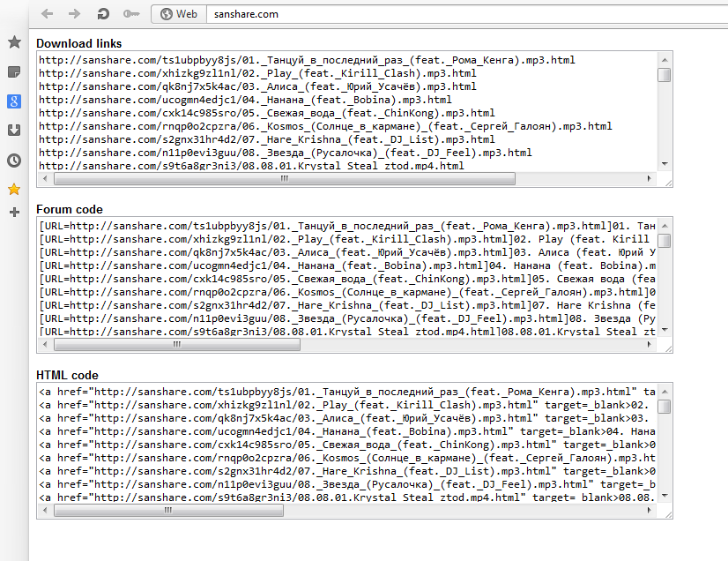The width and height of the screenshot is (728, 561).
Task: Add a sidebar panel with plus icon
Action: pos(14,213)
